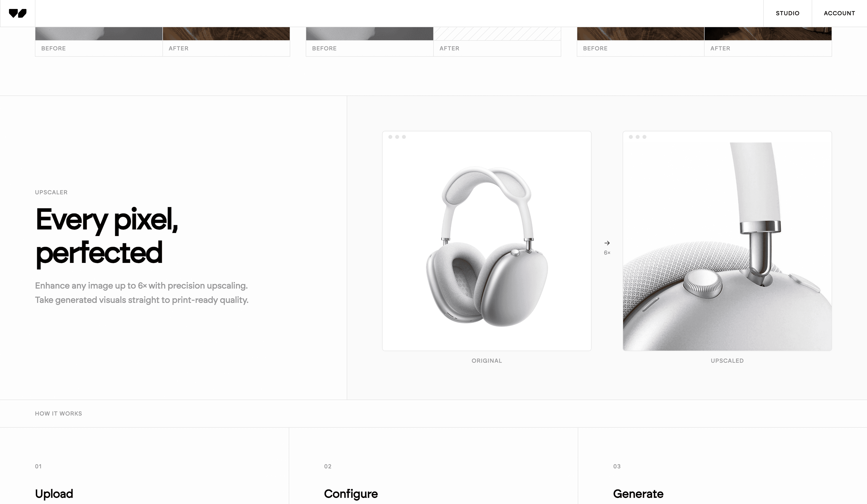
Task: Click the AFTER label on left card
Action: (178, 48)
